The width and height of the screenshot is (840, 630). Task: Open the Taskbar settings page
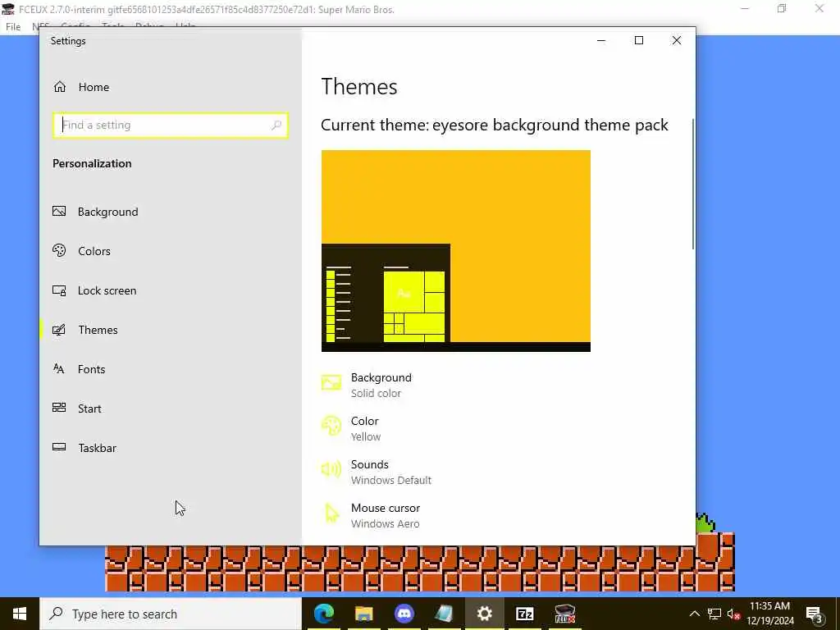pos(84,448)
